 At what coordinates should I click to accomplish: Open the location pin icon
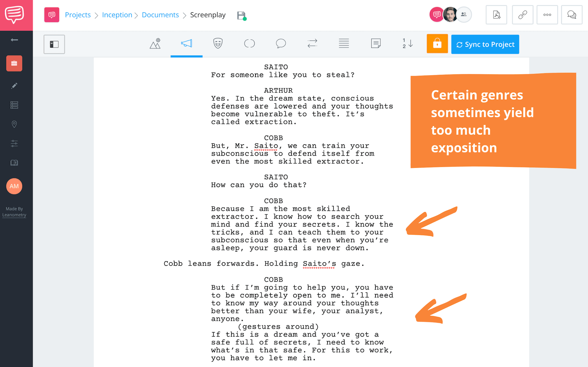[14, 124]
